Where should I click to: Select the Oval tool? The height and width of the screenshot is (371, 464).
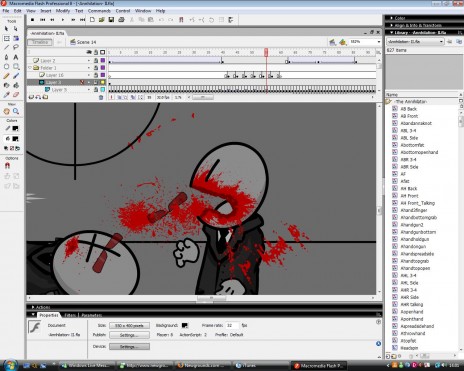tap(6, 67)
